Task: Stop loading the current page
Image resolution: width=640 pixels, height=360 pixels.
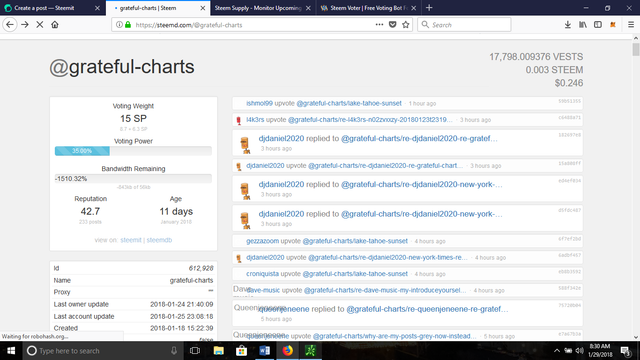Action: (x=40, y=24)
